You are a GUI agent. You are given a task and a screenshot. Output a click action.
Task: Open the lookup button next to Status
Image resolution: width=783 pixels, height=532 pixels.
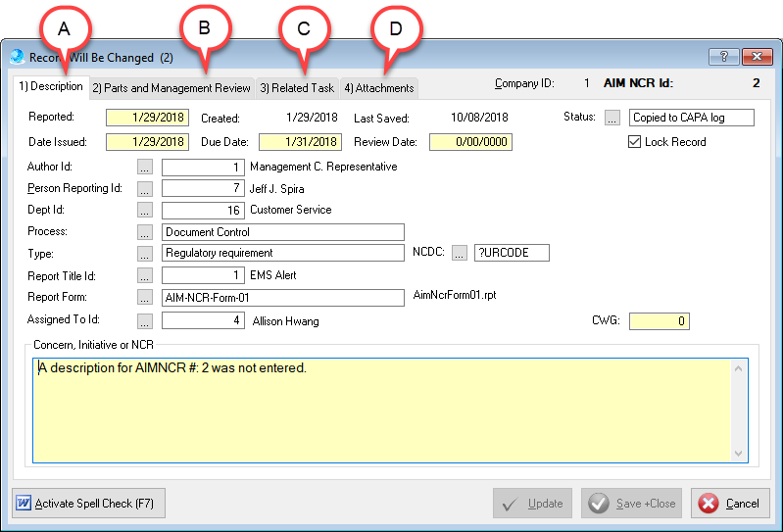(x=612, y=118)
